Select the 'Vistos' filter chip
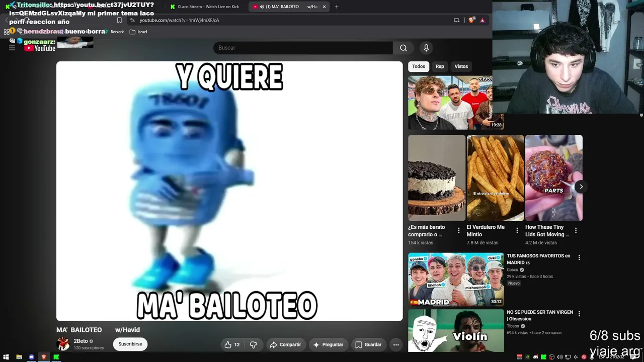Image resolution: width=644 pixels, height=362 pixels. click(461, 66)
